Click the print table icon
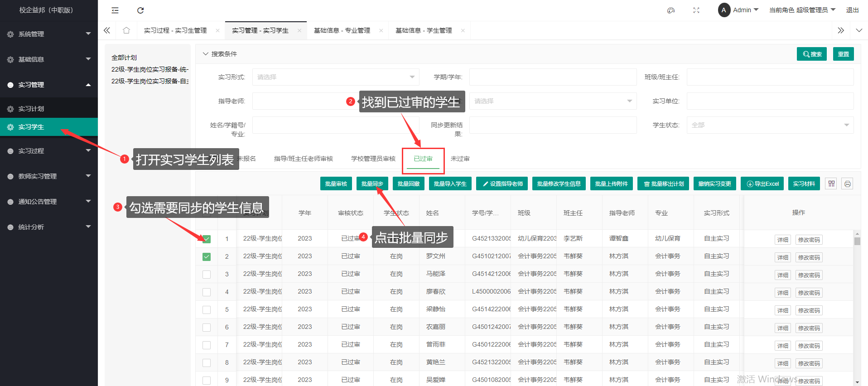Screen dimensions: 868x386 tap(847, 183)
